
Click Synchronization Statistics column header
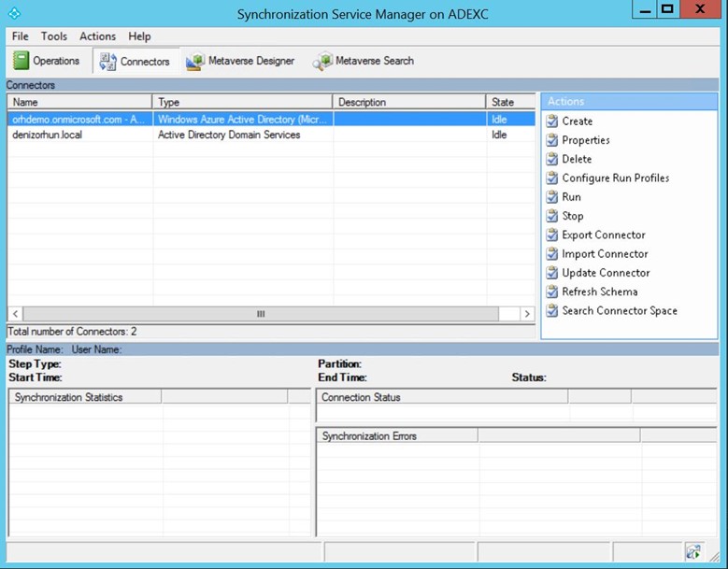pyautogui.click(x=85, y=397)
